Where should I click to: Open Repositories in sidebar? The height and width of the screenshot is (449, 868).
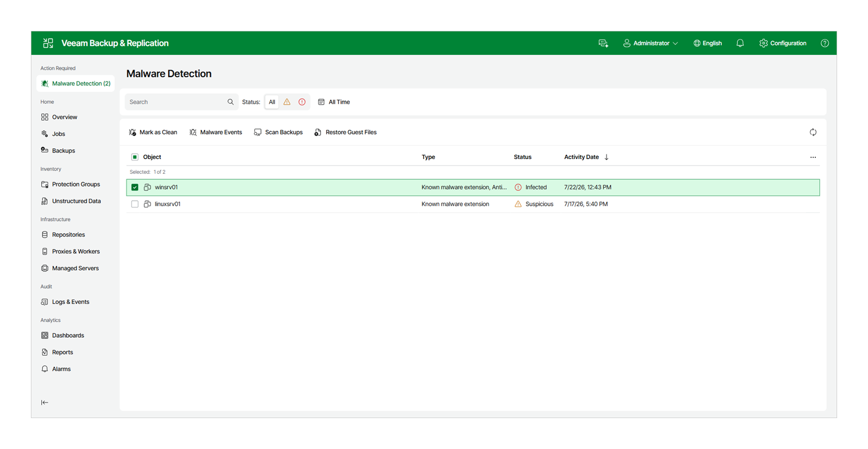tap(63, 235)
